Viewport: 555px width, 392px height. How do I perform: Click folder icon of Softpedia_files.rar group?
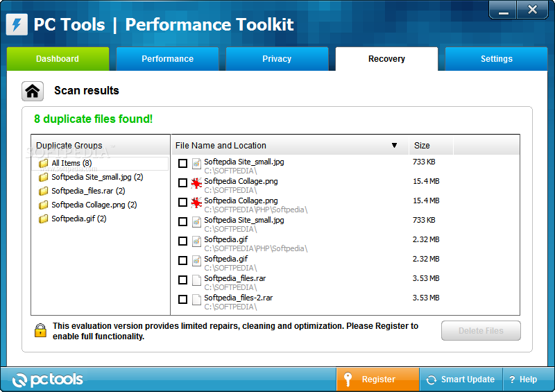43,191
